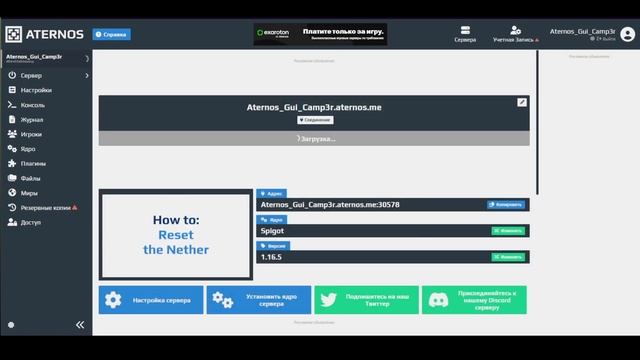
Task: Expand the Сервер submenu chevron
Action: [87, 76]
